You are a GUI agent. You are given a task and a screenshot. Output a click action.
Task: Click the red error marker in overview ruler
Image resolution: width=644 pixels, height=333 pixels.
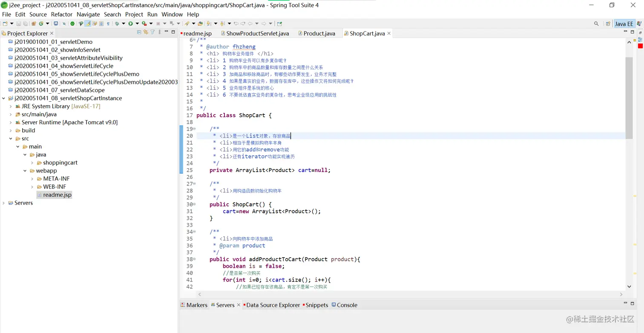pos(640,46)
